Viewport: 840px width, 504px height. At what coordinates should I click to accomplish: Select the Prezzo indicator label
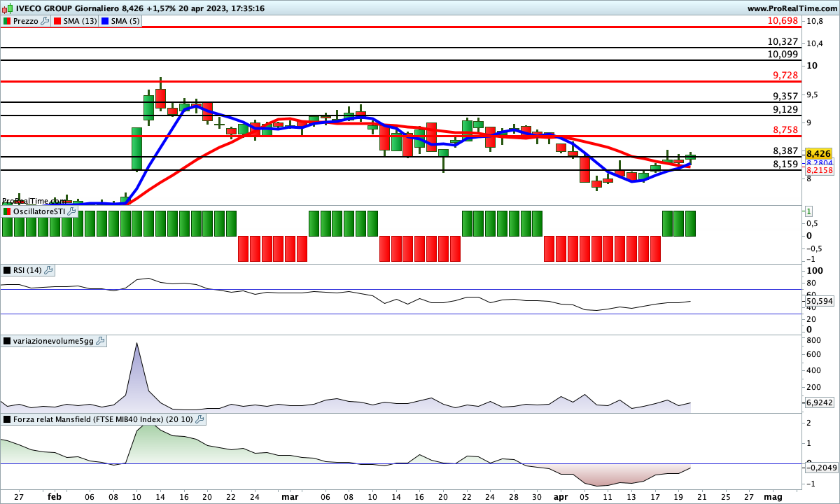pos(27,21)
